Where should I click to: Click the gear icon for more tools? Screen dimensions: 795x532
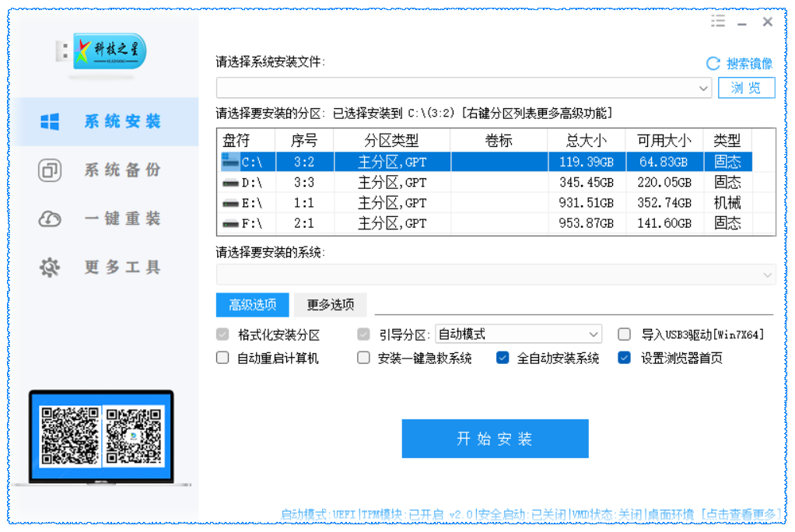(50, 268)
